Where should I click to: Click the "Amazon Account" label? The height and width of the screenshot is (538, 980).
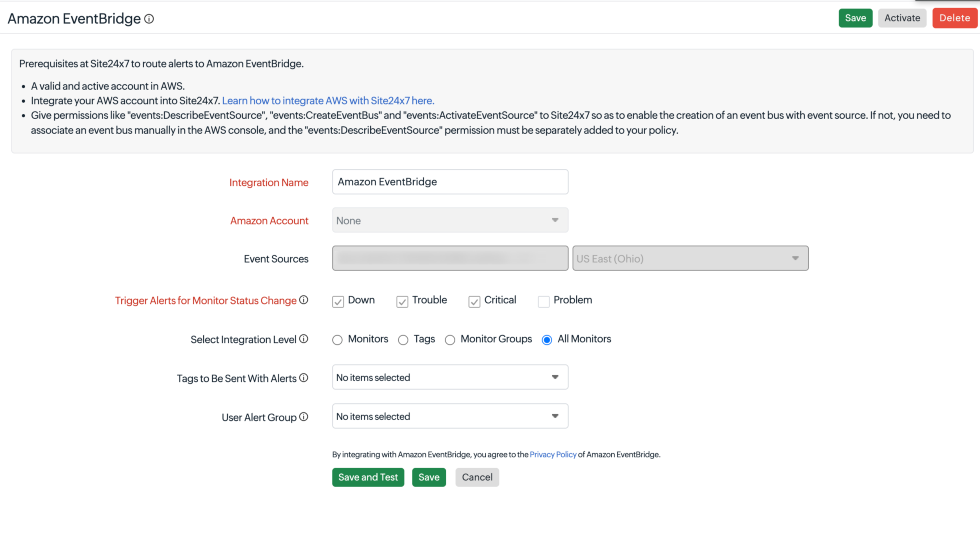click(x=269, y=220)
